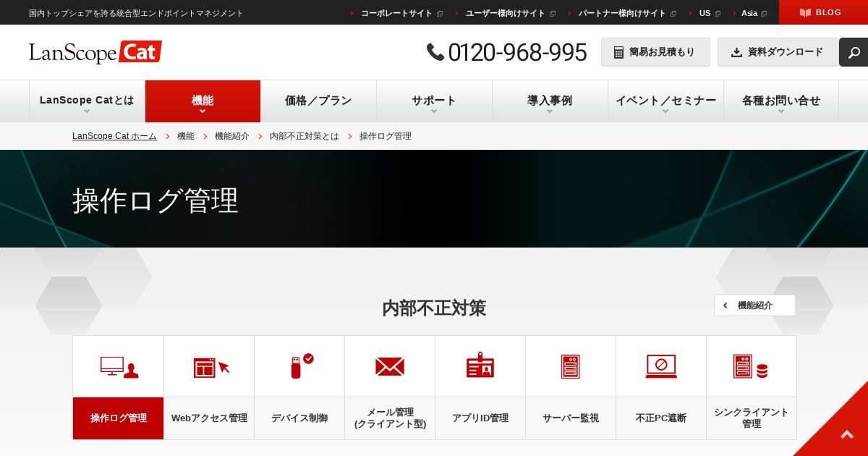Select the サーバー監視 tab label
Viewport: 868px width, 456px height.
point(571,418)
